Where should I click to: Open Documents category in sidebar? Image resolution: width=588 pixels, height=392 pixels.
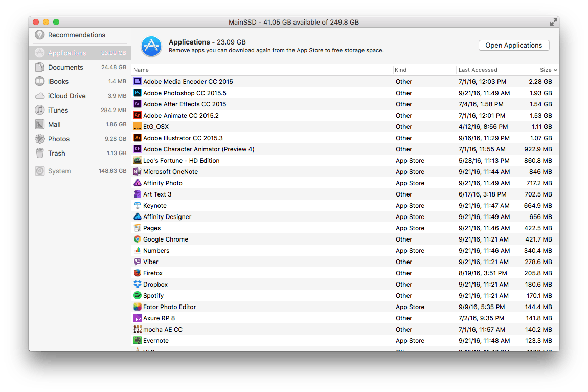tap(65, 67)
